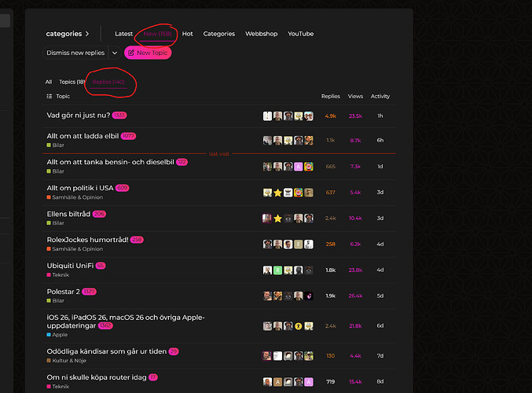The width and height of the screenshot is (532, 393).
Task: Open topic Om ni skulle köpa router idag
Action: (x=97, y=377)
